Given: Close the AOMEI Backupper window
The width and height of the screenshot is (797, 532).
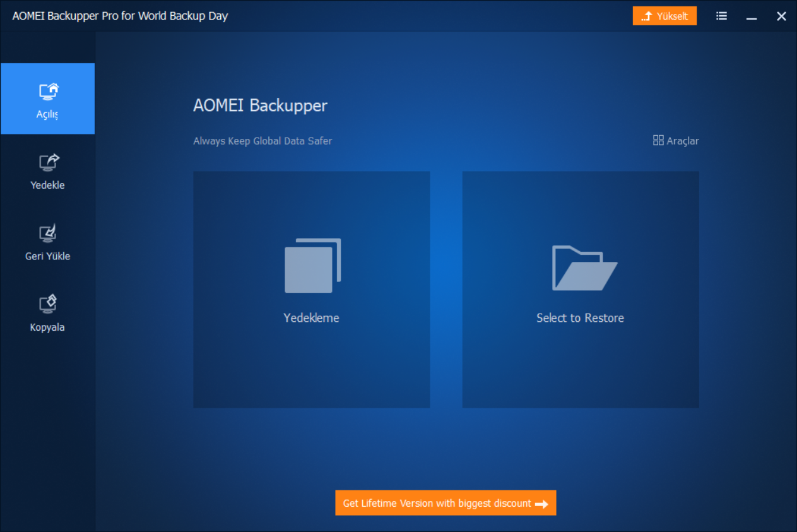Looking at the screenshot, I should 781,16.
